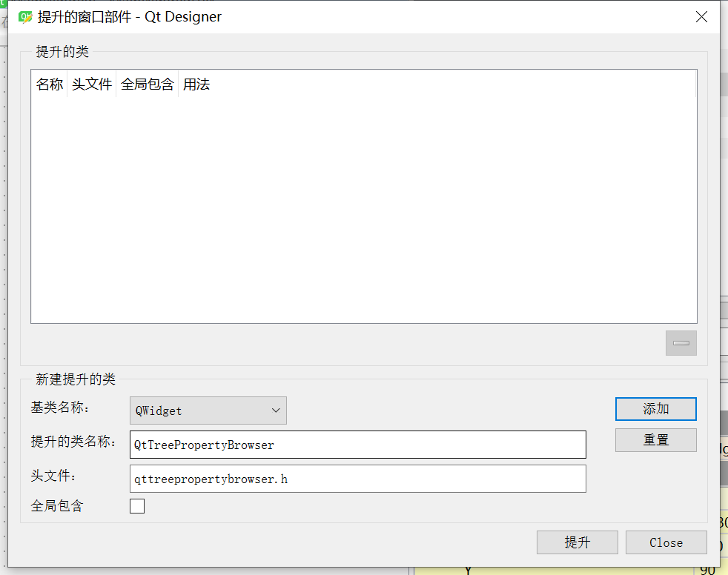This screenshot has height=575, width=728.
Task: Click the QtTreePropertyBrowser class name field
Action: click(356, 445)
